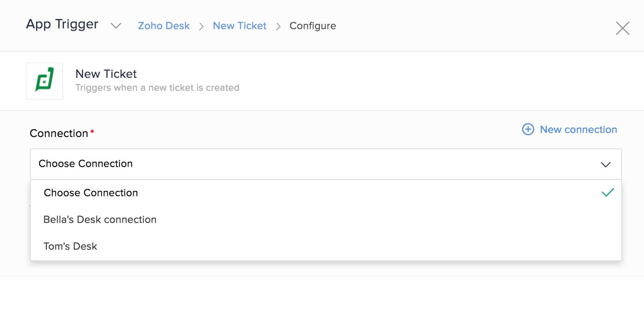Collapse the Choose Connection dropdown field

tap(326, 164)
